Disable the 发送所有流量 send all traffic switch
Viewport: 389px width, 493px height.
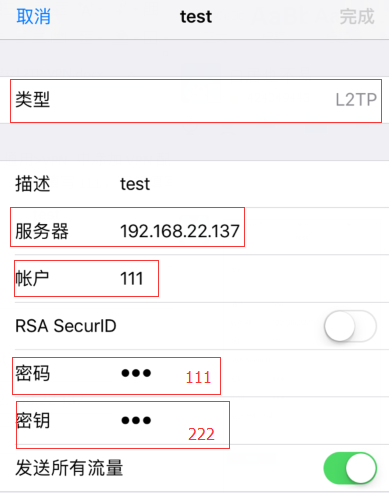pos(350,468)
